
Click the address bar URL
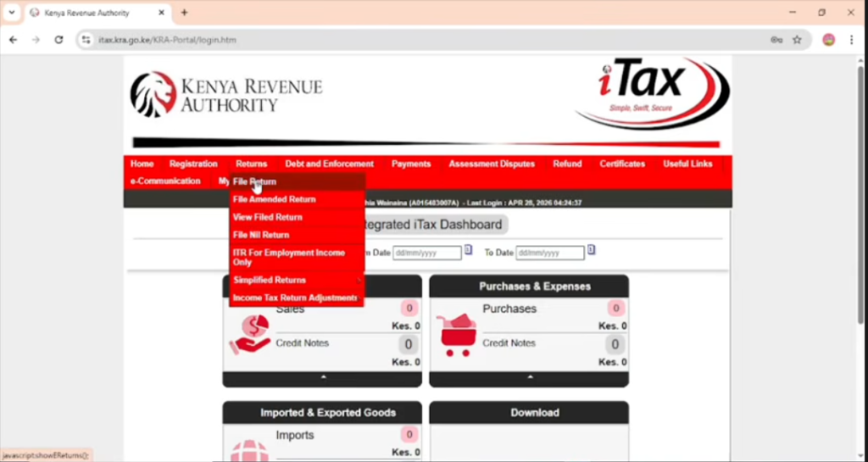pos(167,40)
